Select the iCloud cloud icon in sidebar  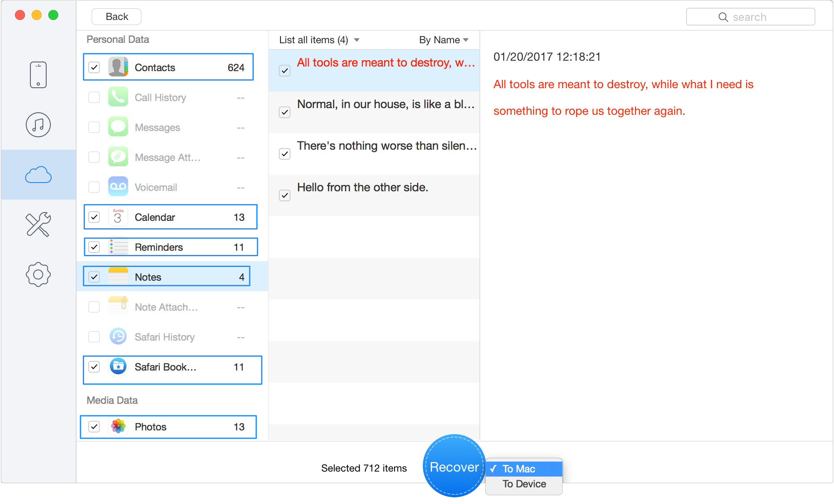point(38,175)
